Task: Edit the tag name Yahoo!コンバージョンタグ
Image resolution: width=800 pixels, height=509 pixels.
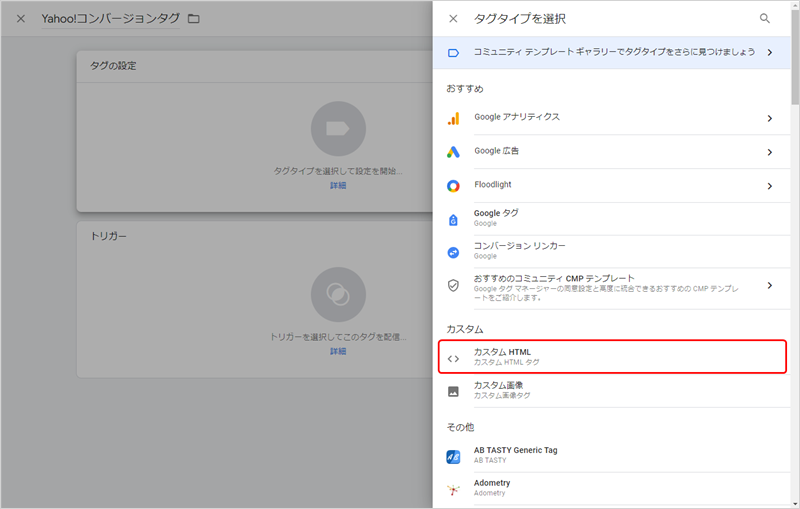Action: (111, 19)
